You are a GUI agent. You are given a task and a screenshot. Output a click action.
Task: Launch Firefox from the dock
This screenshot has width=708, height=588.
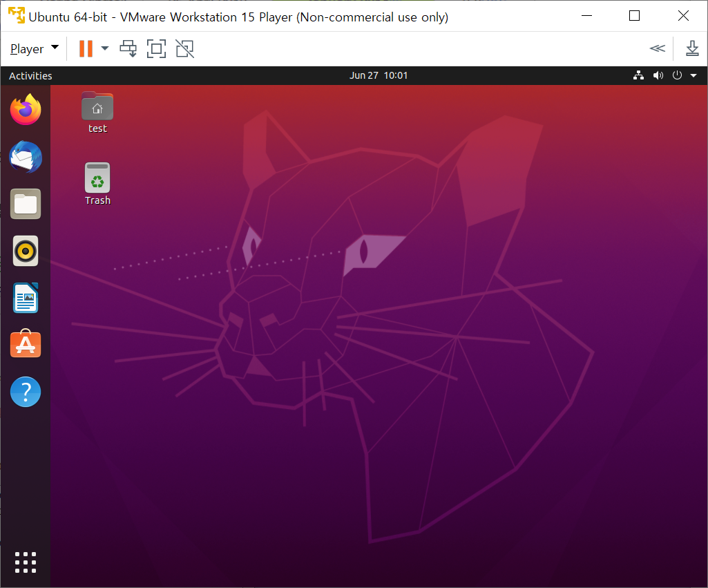[26, 110]
